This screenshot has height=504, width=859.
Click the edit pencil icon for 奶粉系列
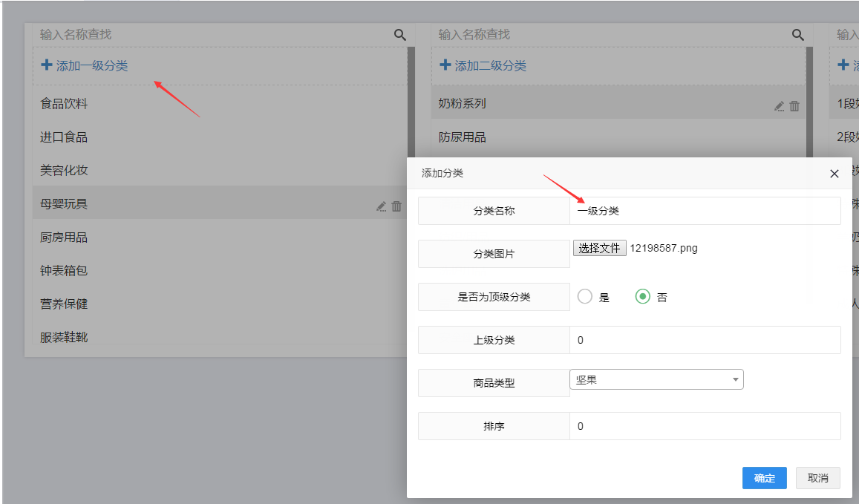click(779, 106)
